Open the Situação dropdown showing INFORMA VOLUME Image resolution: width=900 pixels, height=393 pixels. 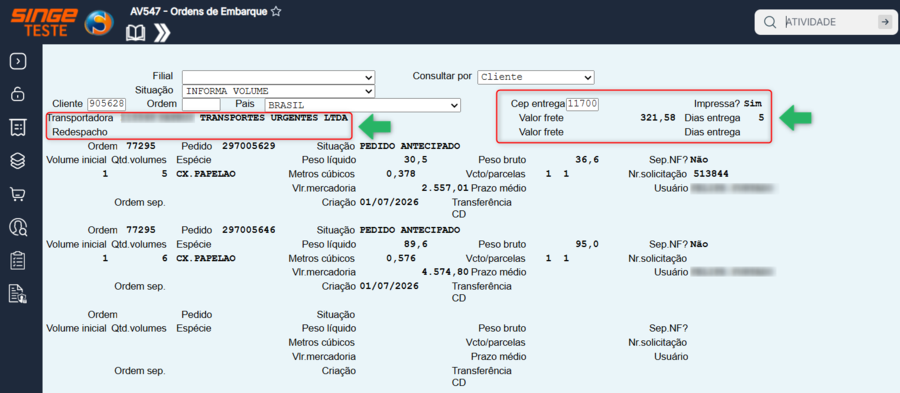(278, 91)
